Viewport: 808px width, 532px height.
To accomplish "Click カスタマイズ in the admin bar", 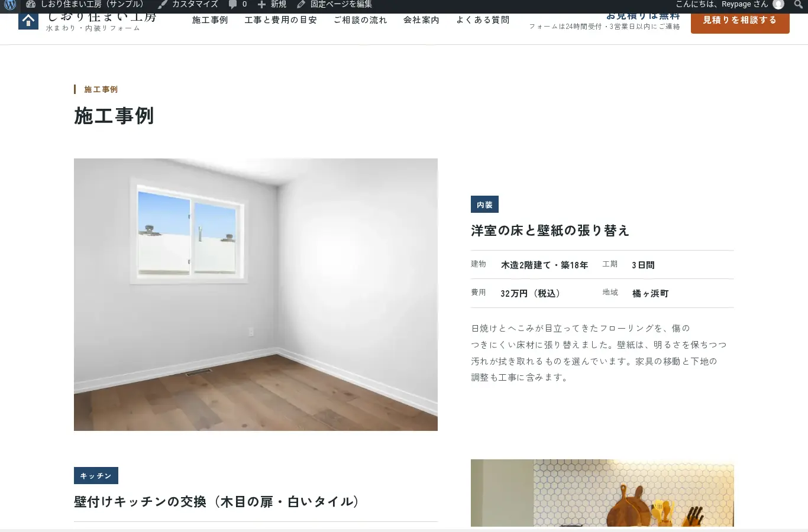I will pyautogui.click(x=195, y=4).
